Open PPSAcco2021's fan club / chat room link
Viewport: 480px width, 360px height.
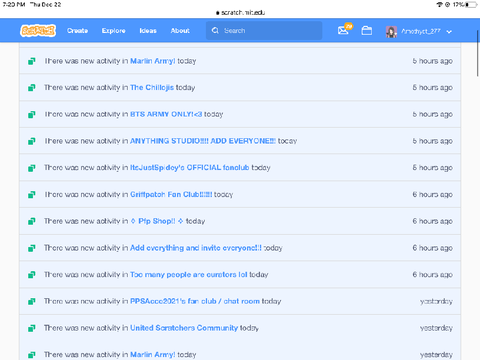(x=195, y=301)
